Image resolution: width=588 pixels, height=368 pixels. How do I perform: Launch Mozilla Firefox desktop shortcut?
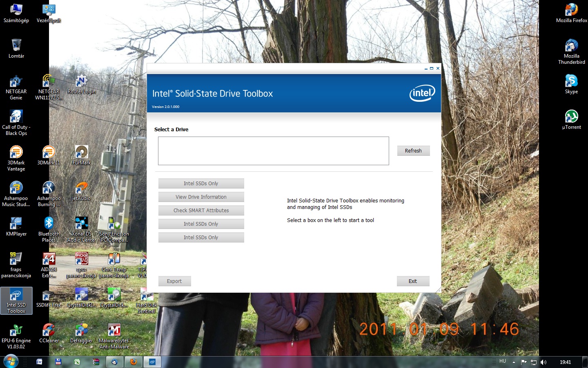[572, 13]
